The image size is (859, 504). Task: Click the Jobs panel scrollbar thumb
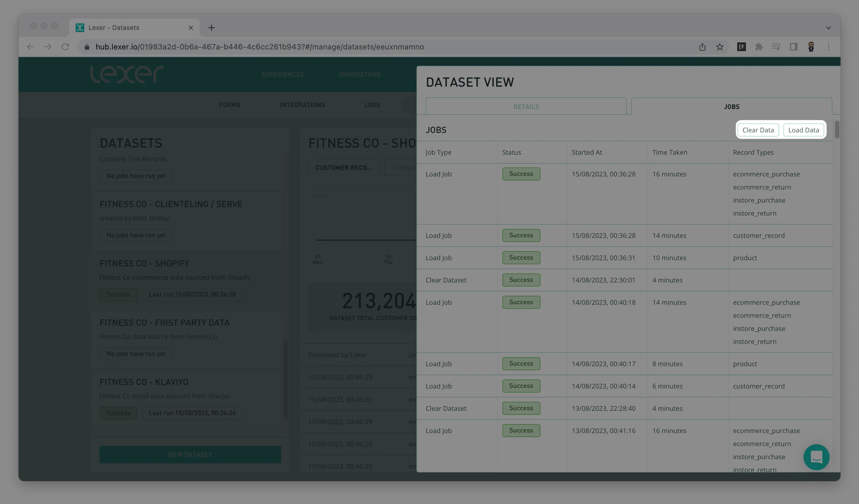point(837,129)
